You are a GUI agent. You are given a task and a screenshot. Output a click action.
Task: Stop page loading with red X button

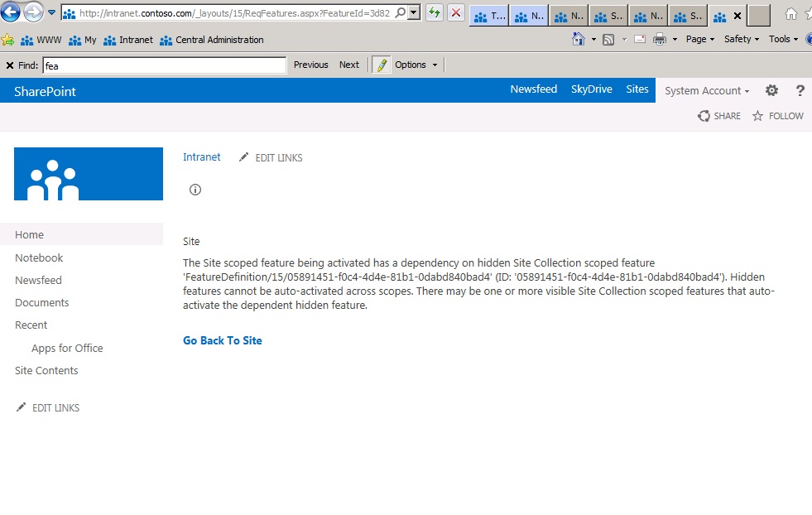tap(455, 13)
